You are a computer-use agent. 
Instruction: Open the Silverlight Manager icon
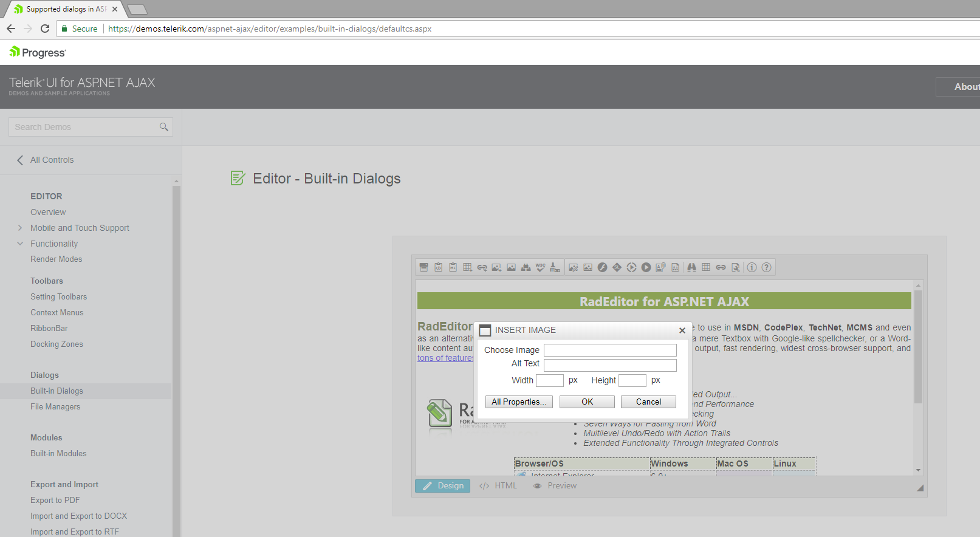pyautogui.click(x=617, y=267)
